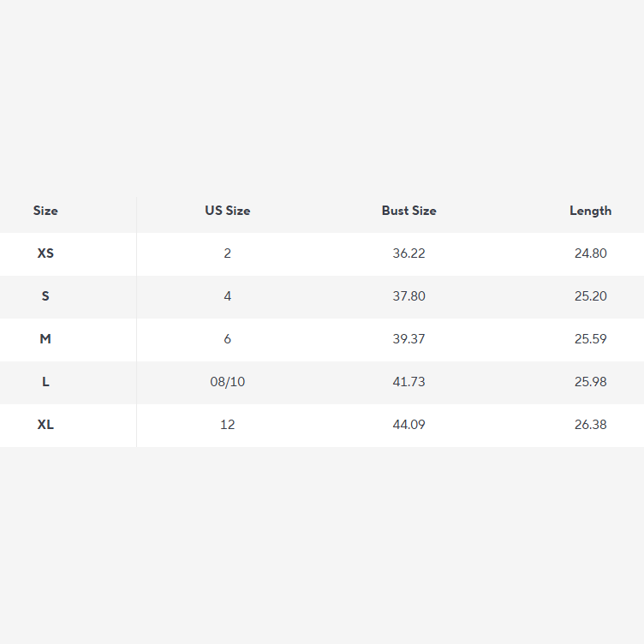Click the US Size column header

click(x=227, y=211)
